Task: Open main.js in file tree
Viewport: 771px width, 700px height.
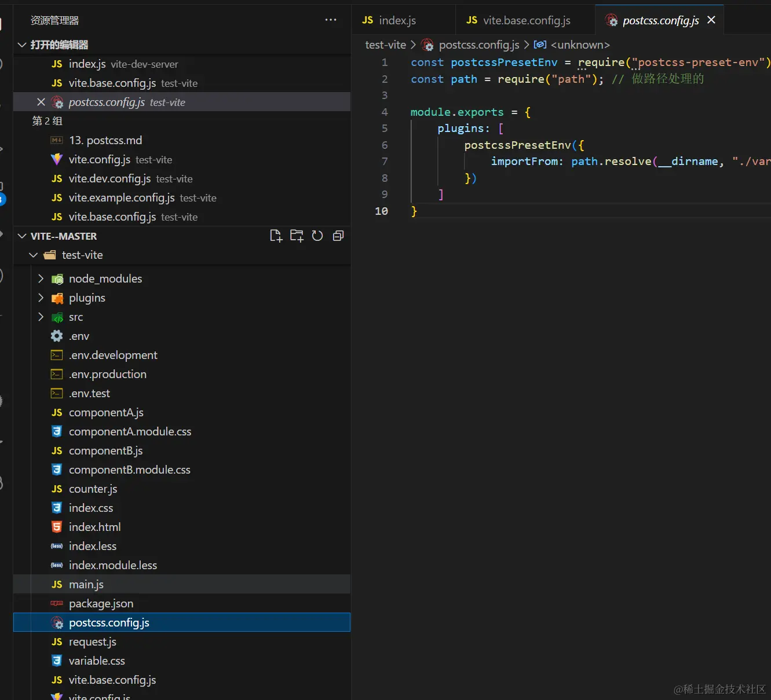Action: click(182, 584)
